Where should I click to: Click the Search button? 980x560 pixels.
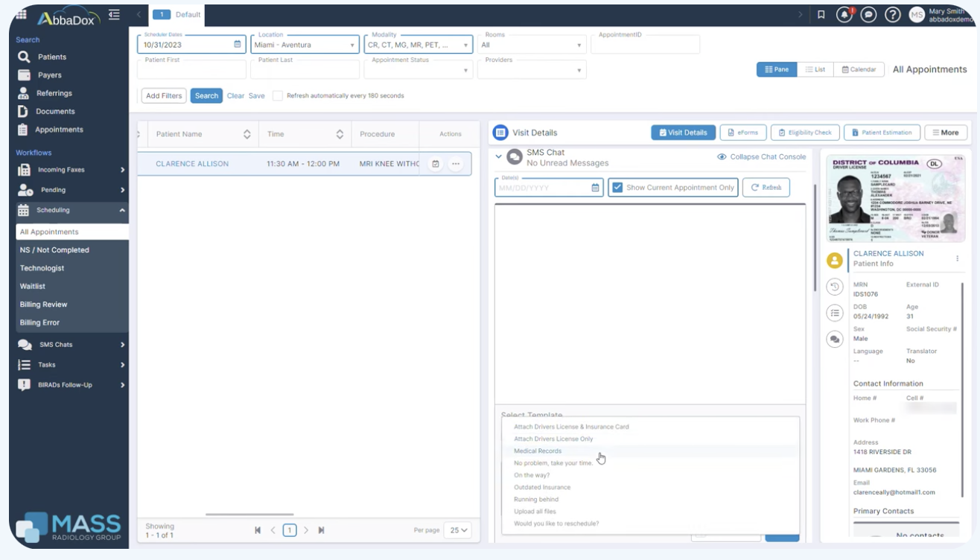coord(206,96)
